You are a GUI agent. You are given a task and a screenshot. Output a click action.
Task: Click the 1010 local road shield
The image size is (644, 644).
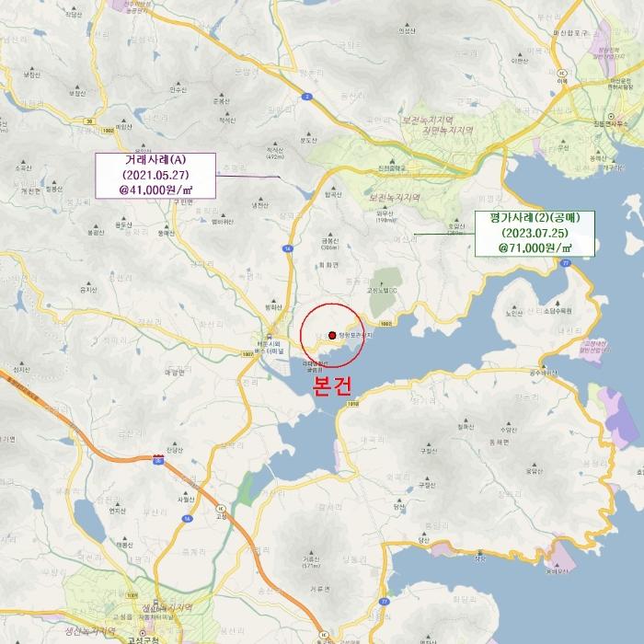352,404
